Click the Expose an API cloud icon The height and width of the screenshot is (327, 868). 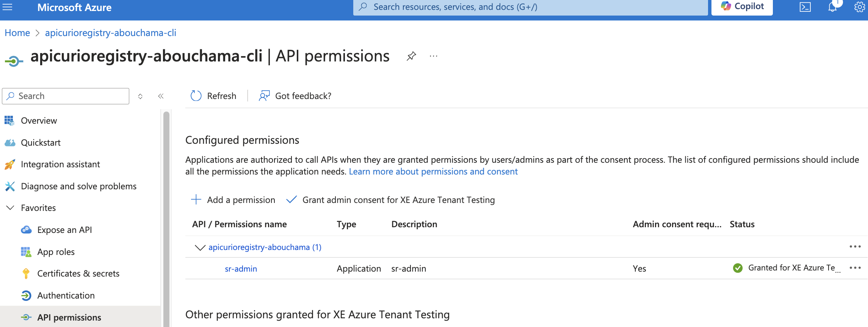click(26, 230)
